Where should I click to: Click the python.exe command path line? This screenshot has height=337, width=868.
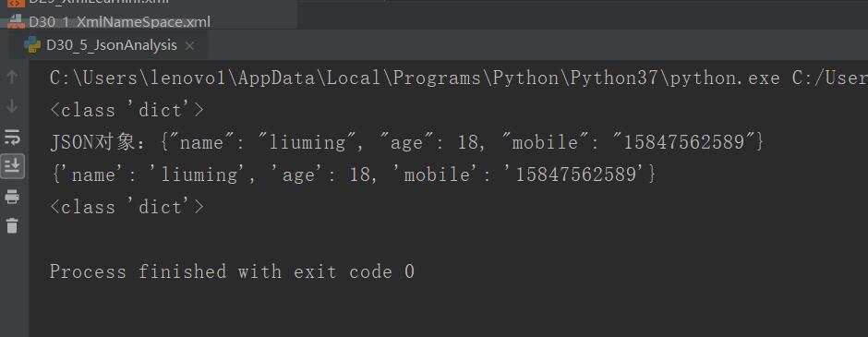coord(458,78)
